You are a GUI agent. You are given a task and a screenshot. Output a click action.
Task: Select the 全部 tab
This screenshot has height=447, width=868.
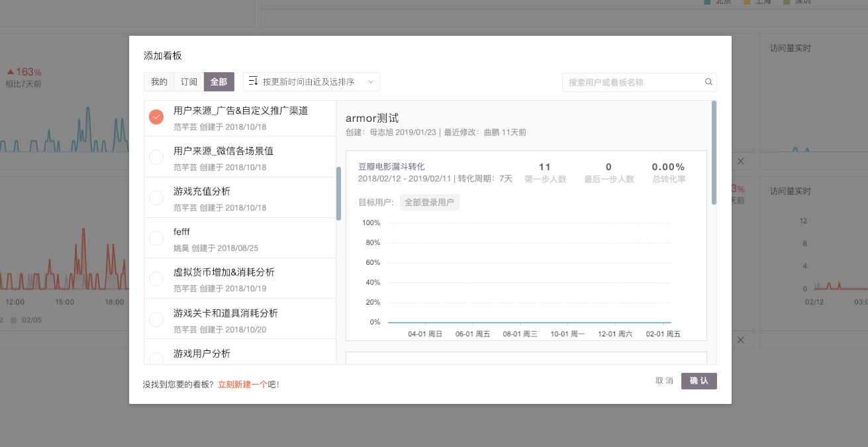tap(218, 82)
